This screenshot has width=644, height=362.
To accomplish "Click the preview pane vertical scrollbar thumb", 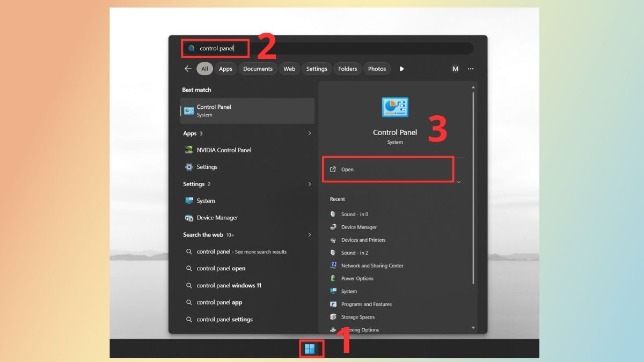I will 473,188.
